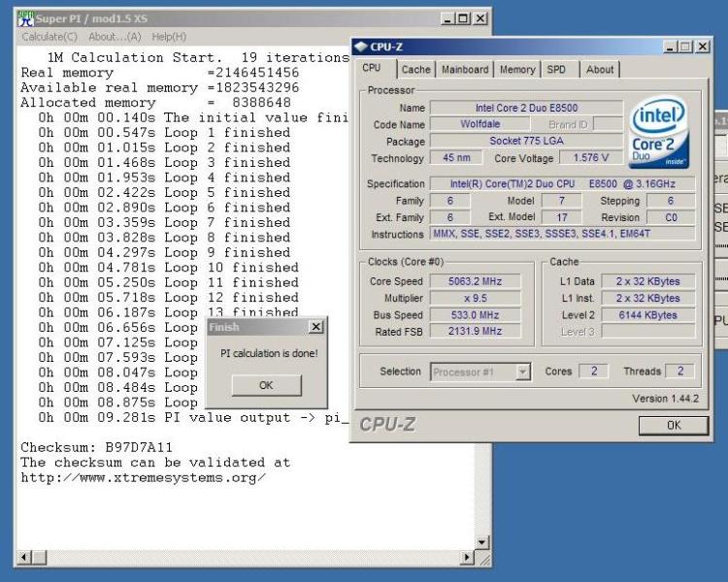Image resolution: width=728 pixels, height=582 pixels.
Task: Click the OK button in CPU-Z window
Action: (x=674, y=425)
